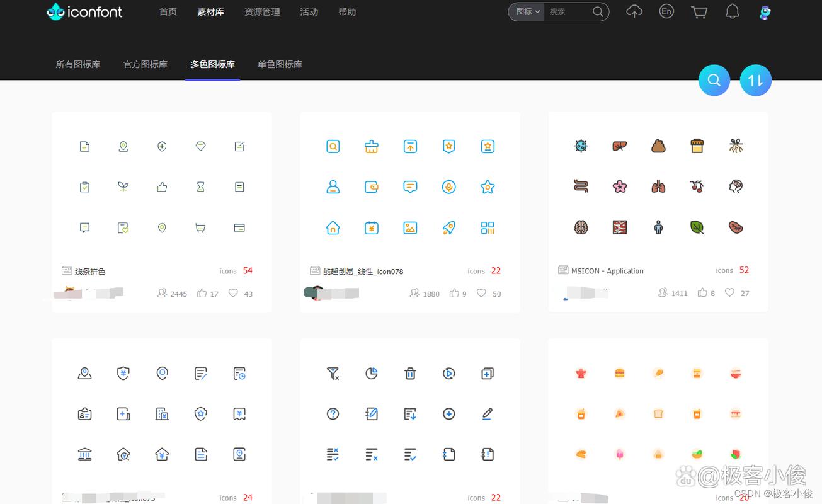Open the MSICON - Application library page

607,270
